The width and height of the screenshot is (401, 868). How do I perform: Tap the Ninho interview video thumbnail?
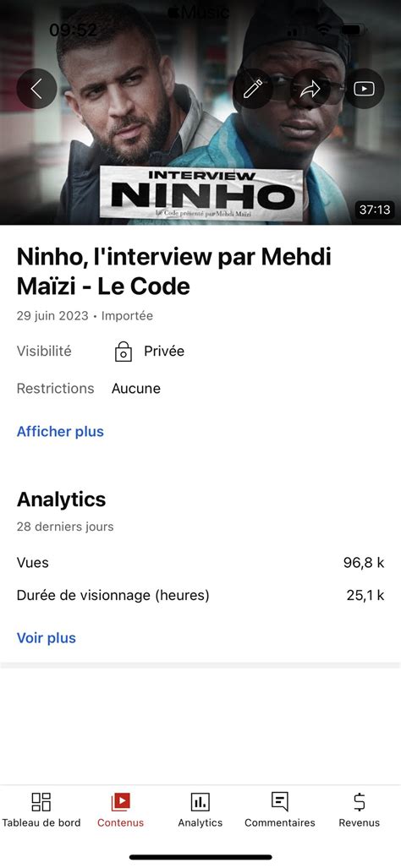(x=200, y=112)
